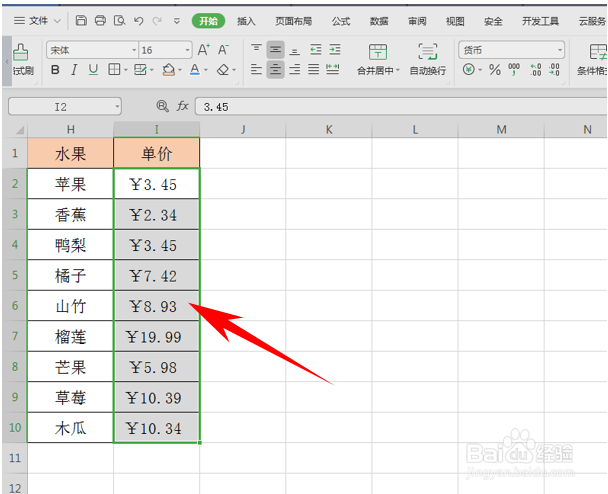Image resolution: width=608 pixels, height=494 pixels.
Task: Toggle horizontal center alignment
Action: point(275,70)
